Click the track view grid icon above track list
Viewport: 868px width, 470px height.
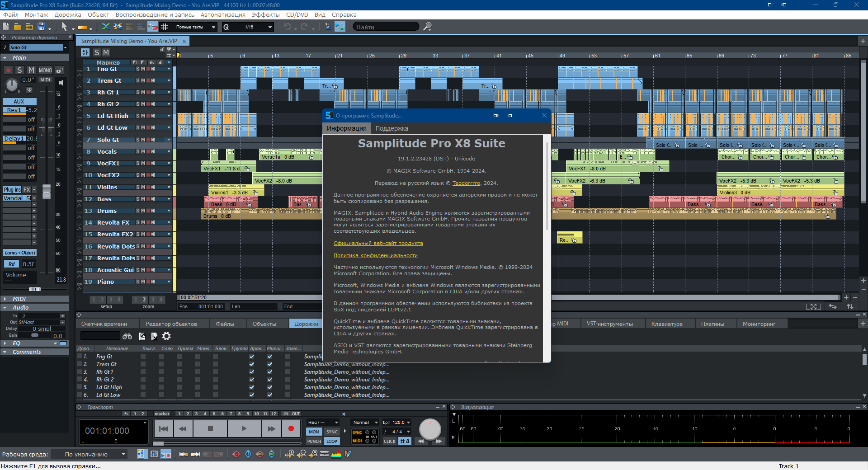[x=85, y=52]
